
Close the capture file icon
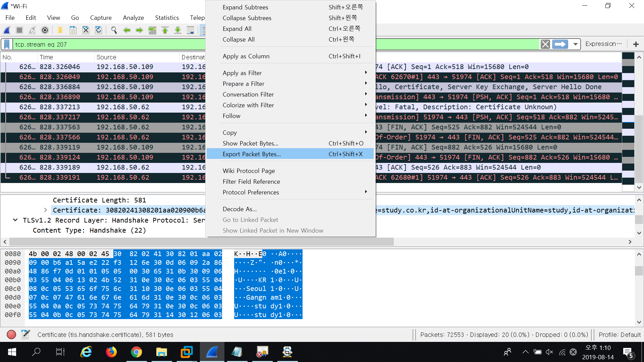tap(86, 31)
